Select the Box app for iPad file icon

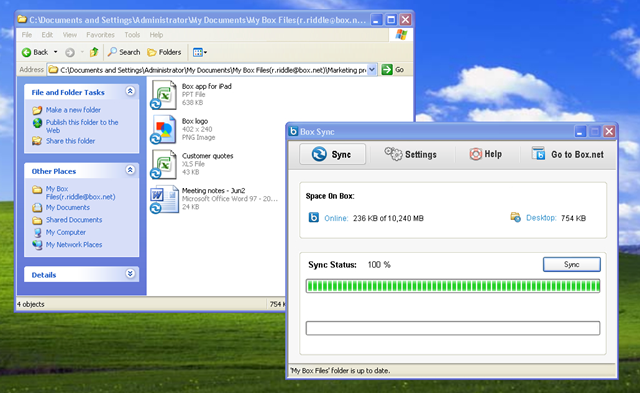pyautogui.click(x=164, y=95)
